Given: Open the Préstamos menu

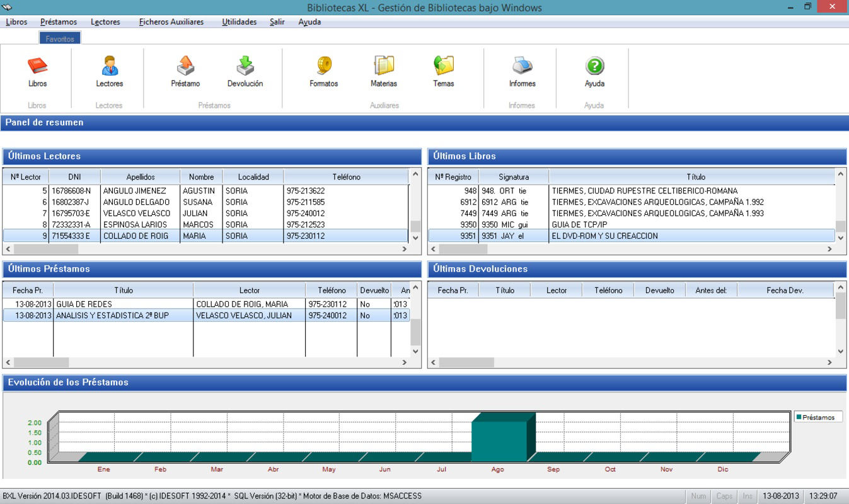Looking at the screenshot, I should coord(59,22).
